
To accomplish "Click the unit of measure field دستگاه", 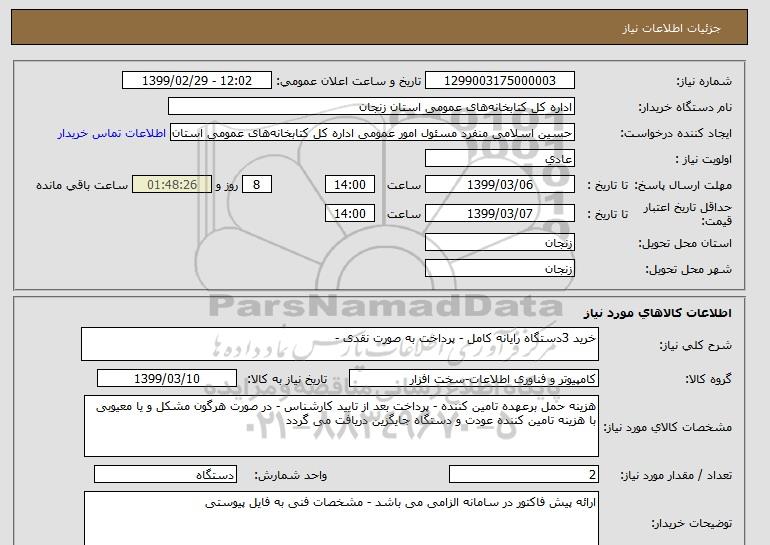I will (165, 475).
